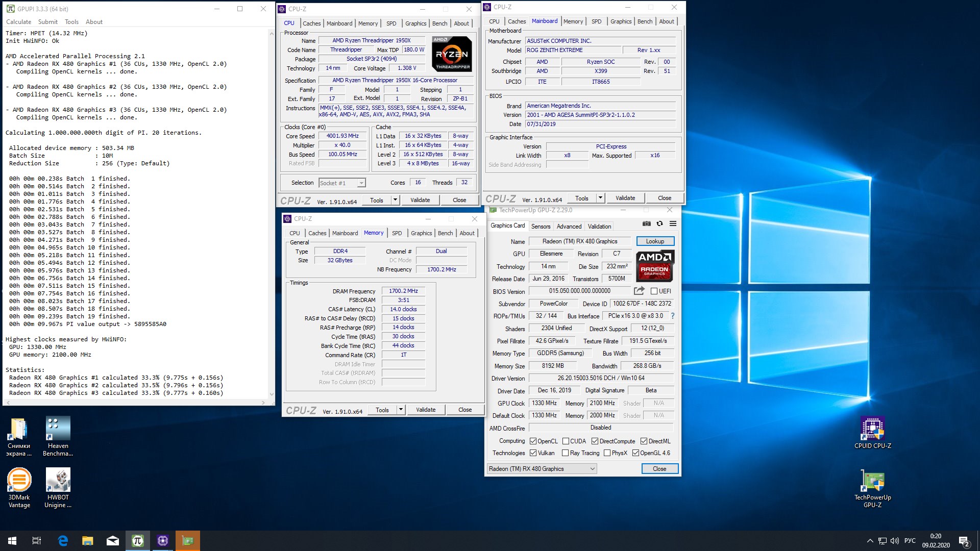
Task: Open the Снимки экрана folder icon
Action: [x=19, y=436]
